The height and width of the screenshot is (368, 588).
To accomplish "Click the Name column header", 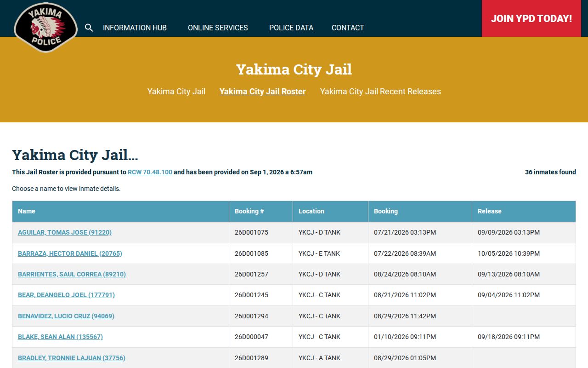I will tap(120, 211).
